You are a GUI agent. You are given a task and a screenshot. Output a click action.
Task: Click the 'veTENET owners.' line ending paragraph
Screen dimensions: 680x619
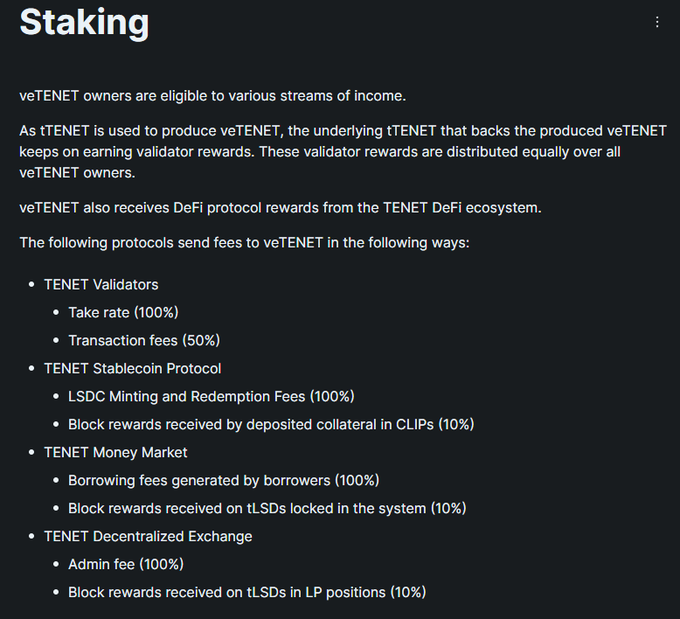(x=77, y=173)
